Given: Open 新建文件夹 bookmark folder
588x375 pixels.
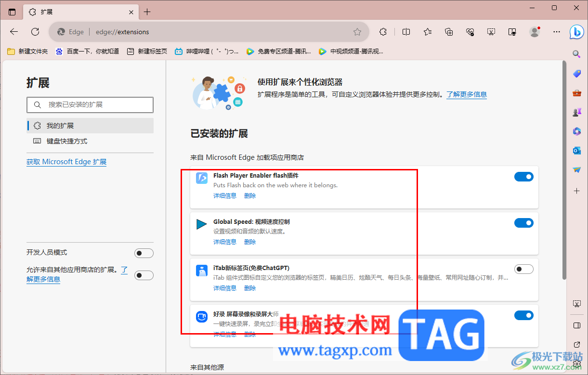Looking at the screenshot, I should click(x=27, y=51).
